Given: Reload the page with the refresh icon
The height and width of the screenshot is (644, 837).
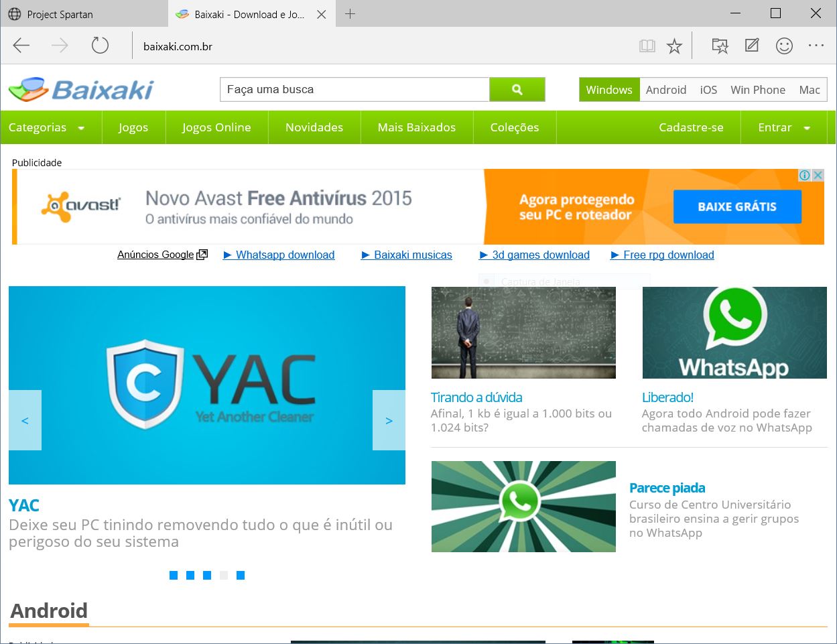Looking at the screenshot, I should (100, 46).
